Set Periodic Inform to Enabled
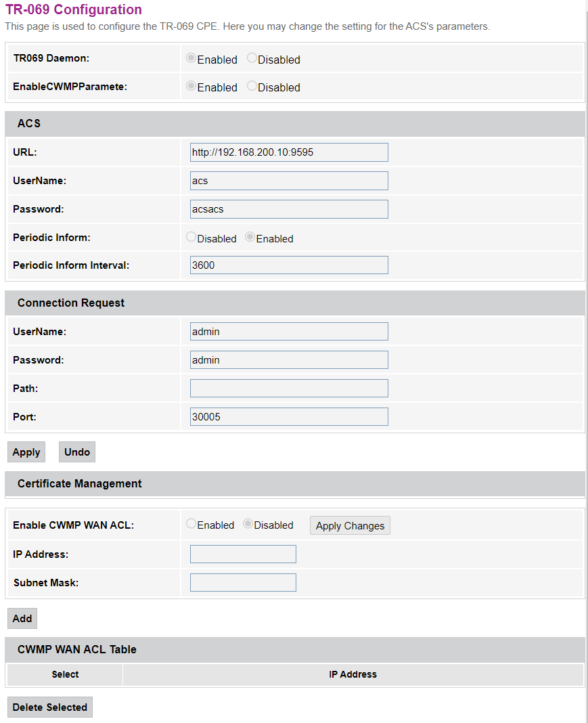This screenshot has height=723, width=588. [250, 238]
